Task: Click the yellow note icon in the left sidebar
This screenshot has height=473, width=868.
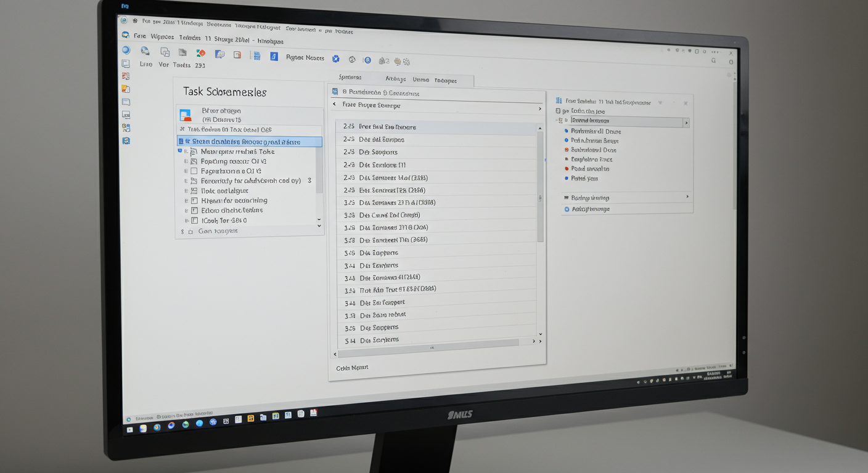Action: pos(126,89)
